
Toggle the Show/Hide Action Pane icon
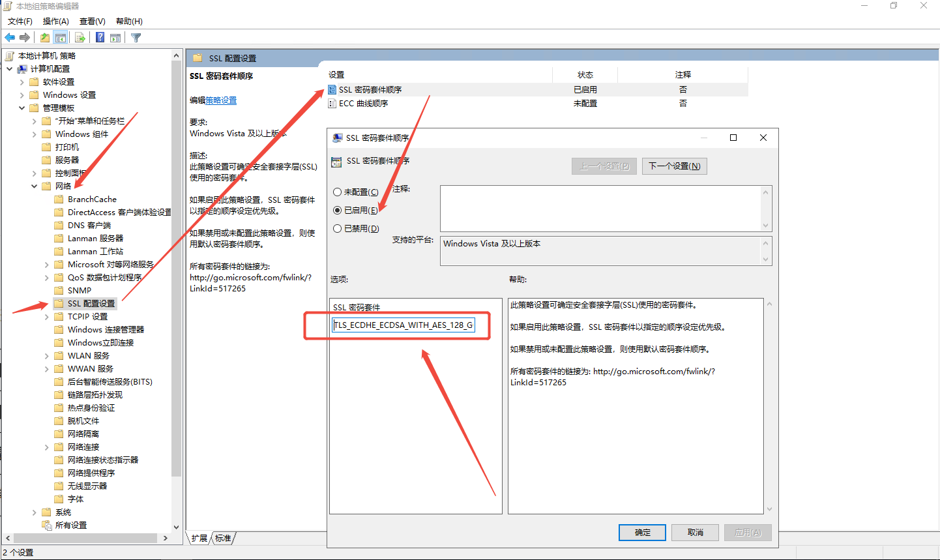pos(115,38)
